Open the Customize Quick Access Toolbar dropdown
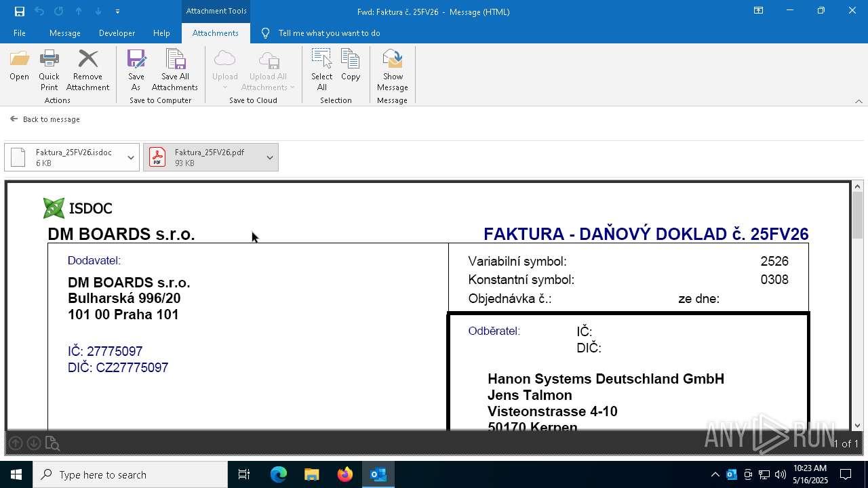Viewport: 868px width, 488px height. [x=117, y=12]
